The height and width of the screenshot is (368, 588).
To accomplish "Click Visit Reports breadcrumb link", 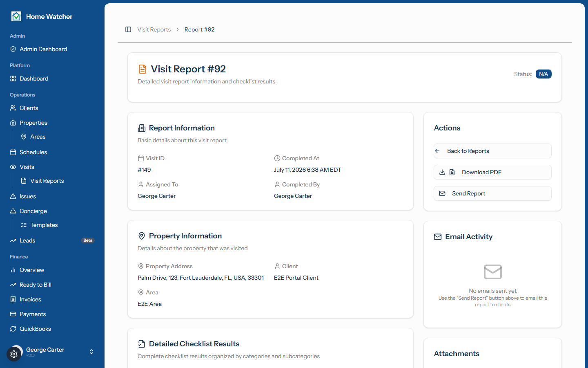I will tap(154, 29).
